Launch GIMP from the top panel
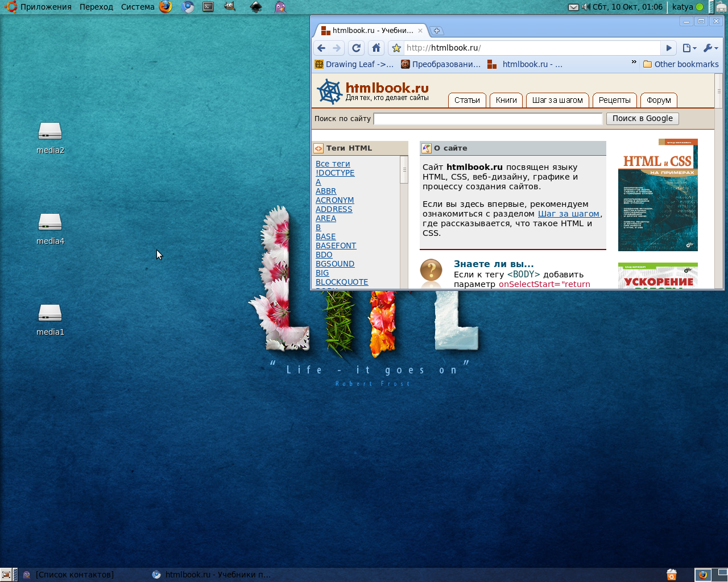This screenshot has height=582, width=728. coord(229,7)
